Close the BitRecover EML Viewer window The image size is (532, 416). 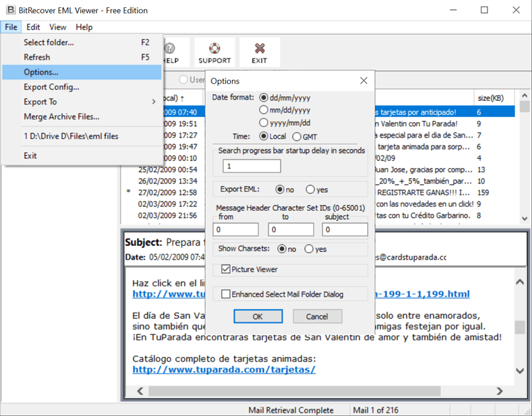516,10
